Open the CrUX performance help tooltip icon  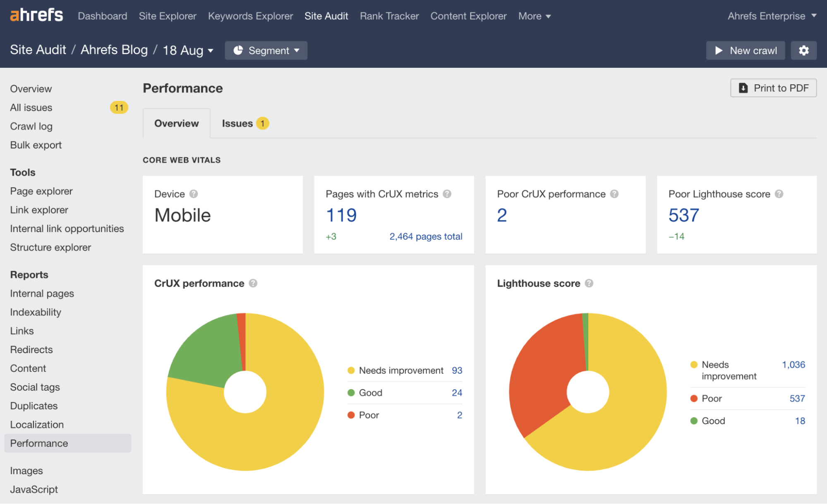click(x=254, y=283)
